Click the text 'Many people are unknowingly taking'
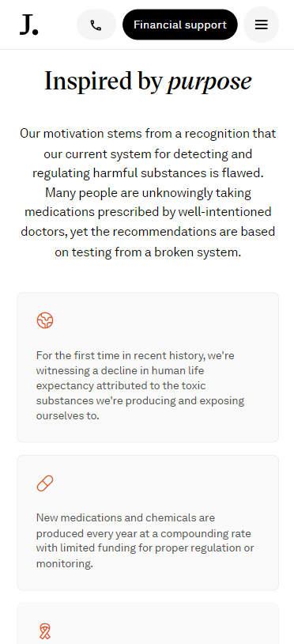This screenshot has width=294, height=644. 148,192
